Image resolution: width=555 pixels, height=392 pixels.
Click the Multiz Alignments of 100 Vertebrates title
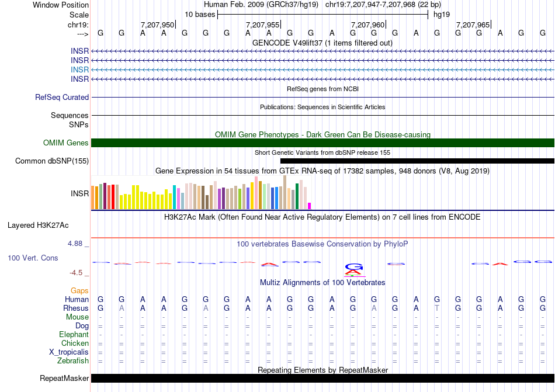322,282
